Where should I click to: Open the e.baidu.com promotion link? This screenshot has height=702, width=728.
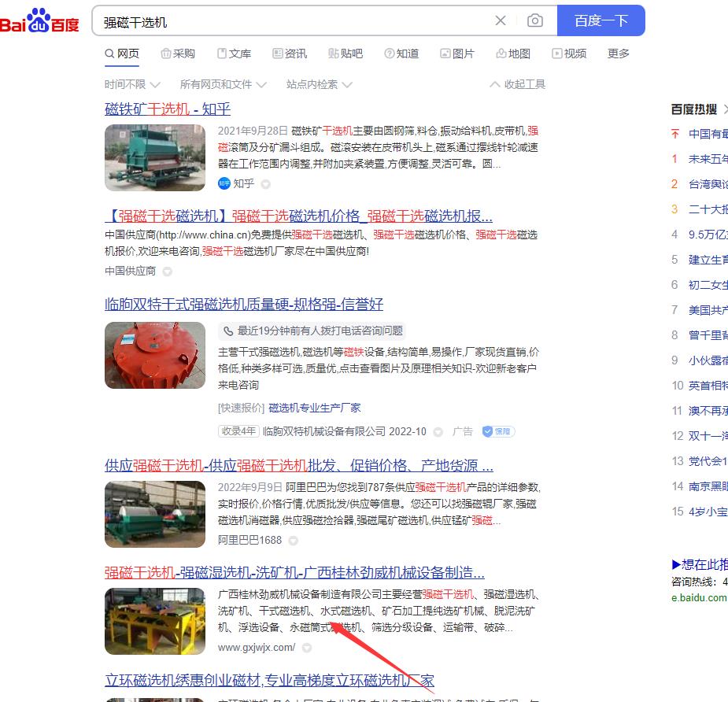point(699,598)
